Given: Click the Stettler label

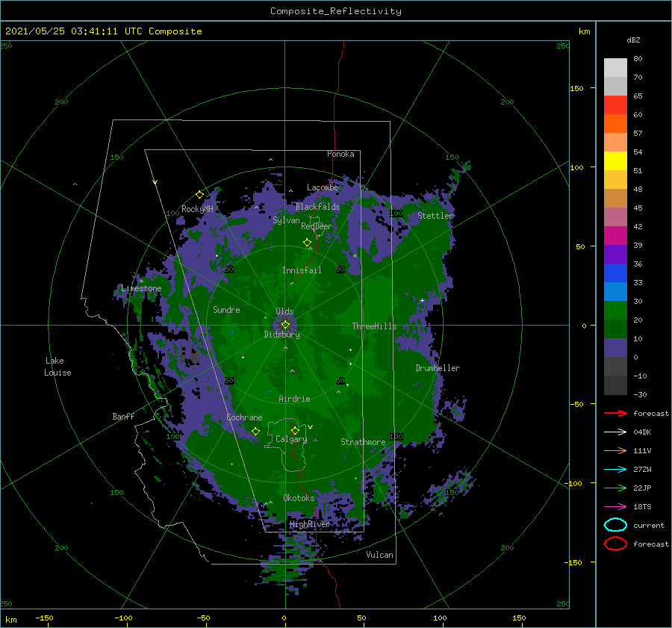Looking at the screenshot, I should (x=435, y=216).
